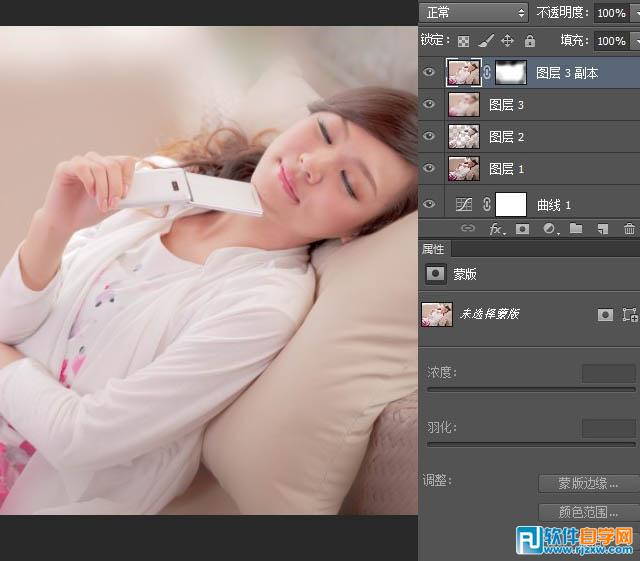Add vector mask button in properties
Image resolution: width=640 pixels, height=561 pixels.
pos(630,315)
